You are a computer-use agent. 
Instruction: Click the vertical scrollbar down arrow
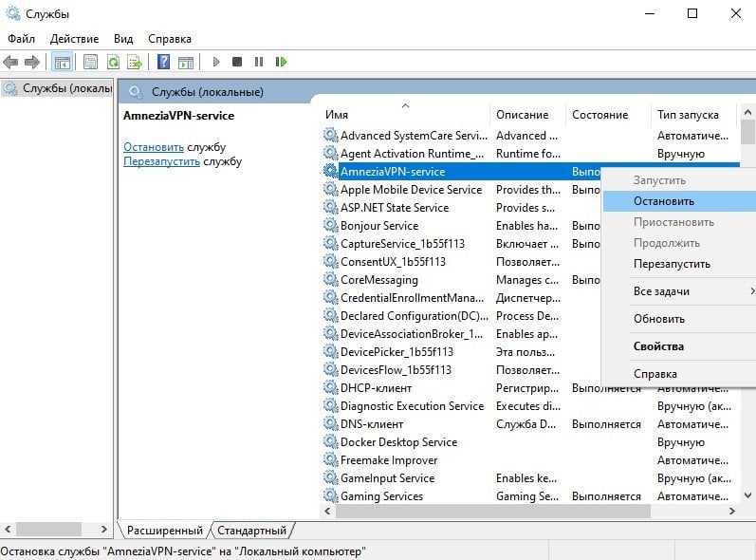click(747, 495)
